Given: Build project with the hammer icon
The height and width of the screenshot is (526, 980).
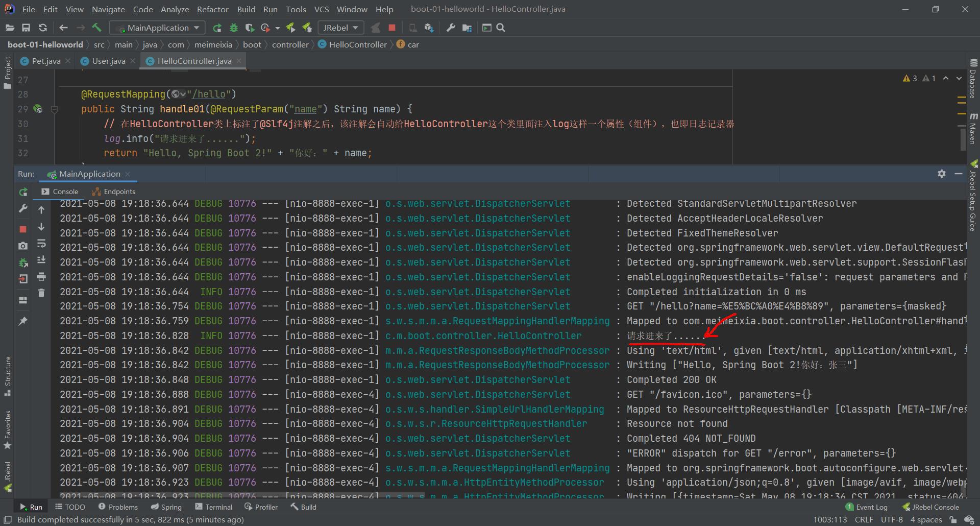Looking at the screenshot, I should pyautogui.click(x=97, y=28).
